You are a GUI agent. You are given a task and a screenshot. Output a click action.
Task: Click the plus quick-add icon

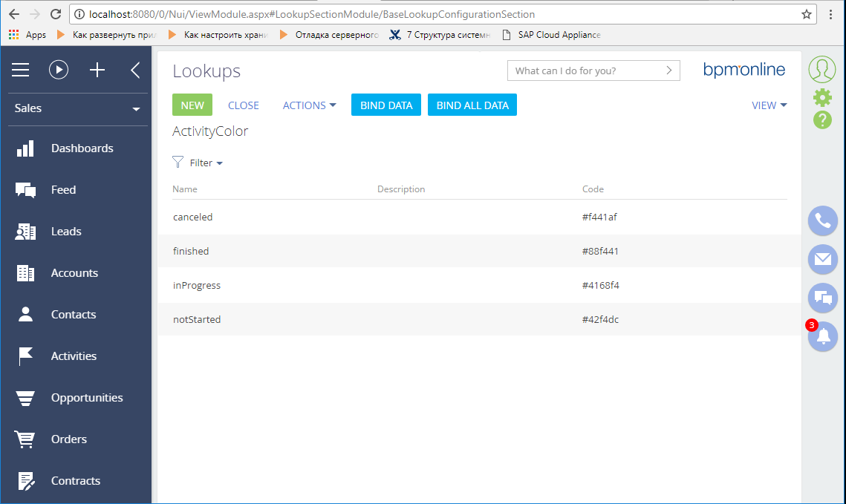click(97, 70)
